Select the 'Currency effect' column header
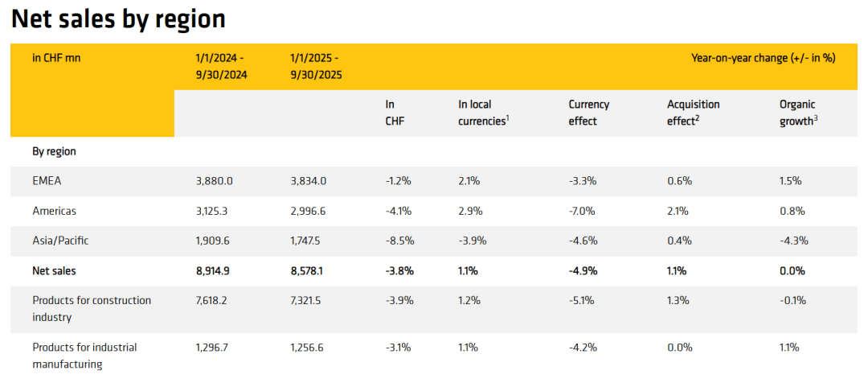 click(x=589, y=113)
